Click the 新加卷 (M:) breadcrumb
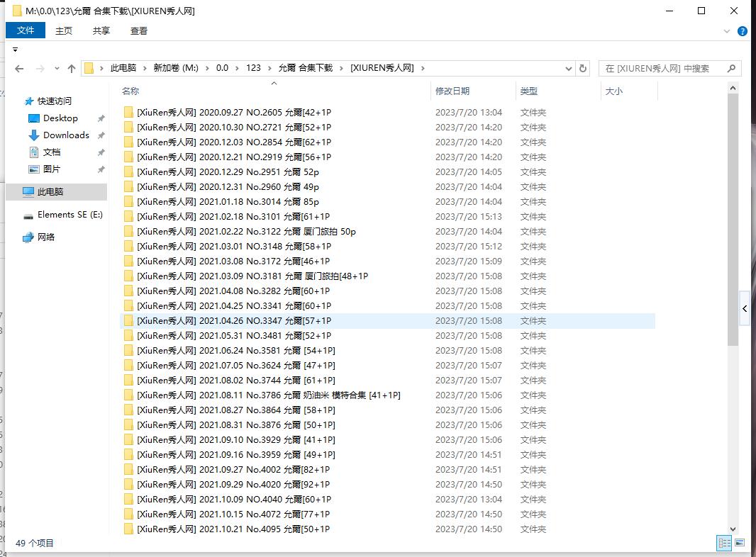The width and height of the screenshot is (756, 557). [176, 68]
